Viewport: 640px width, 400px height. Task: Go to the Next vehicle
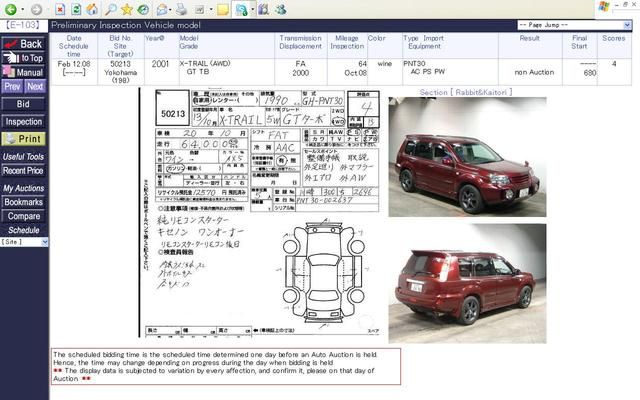click(x=35, y=87)
